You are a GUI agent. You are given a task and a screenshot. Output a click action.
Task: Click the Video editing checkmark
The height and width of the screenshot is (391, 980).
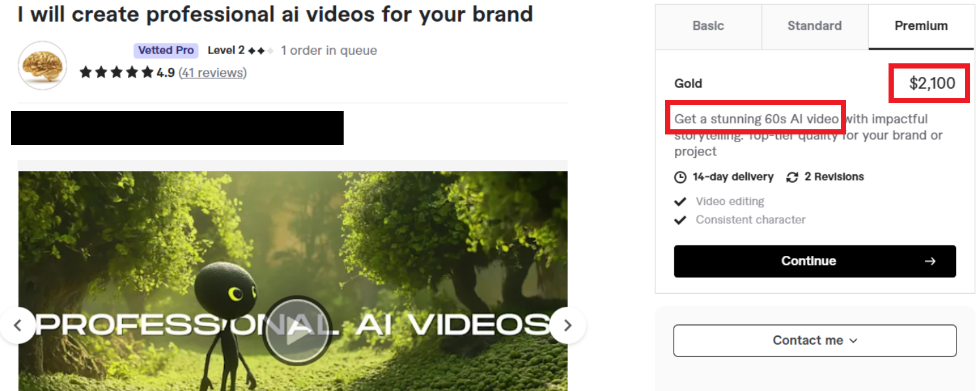click(x=680, y=201)
